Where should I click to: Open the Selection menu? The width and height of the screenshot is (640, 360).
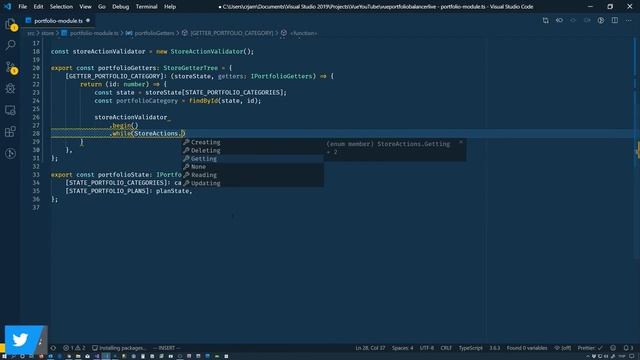(61, 7)
